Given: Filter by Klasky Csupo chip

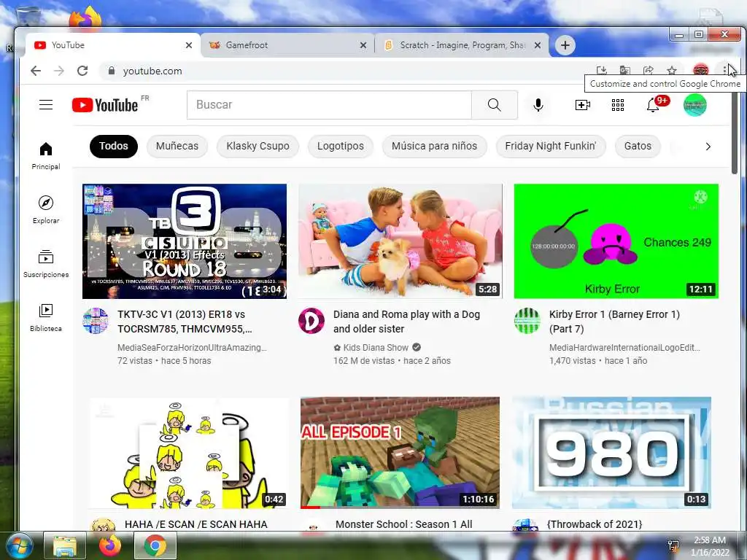Looking at the screenshot, I should coord(258,146).
